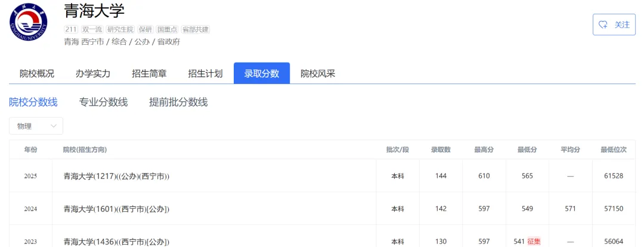Click the 2025 year cell

[x=30, y=176]
